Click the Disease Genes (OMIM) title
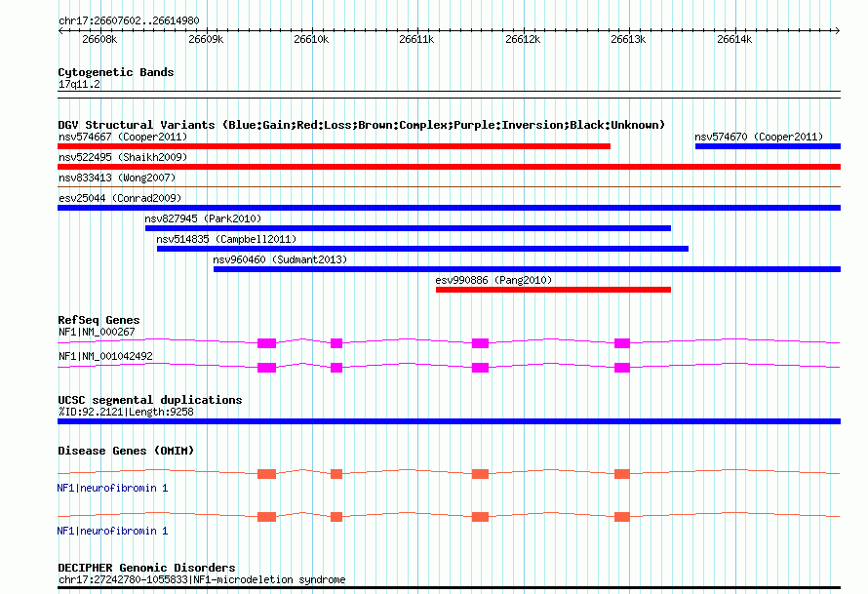Viewport: 868px width, 594px height. coord(126,451)
